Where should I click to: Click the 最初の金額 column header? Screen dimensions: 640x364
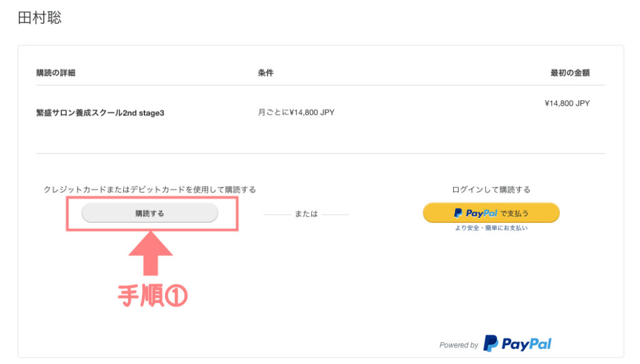[x=570, y=73]
